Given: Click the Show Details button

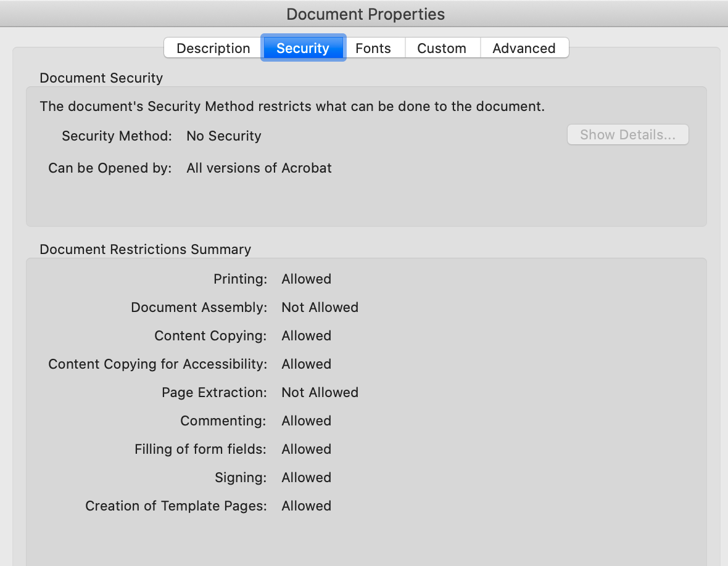Looking at the screenshot, I should coord(627,134).
